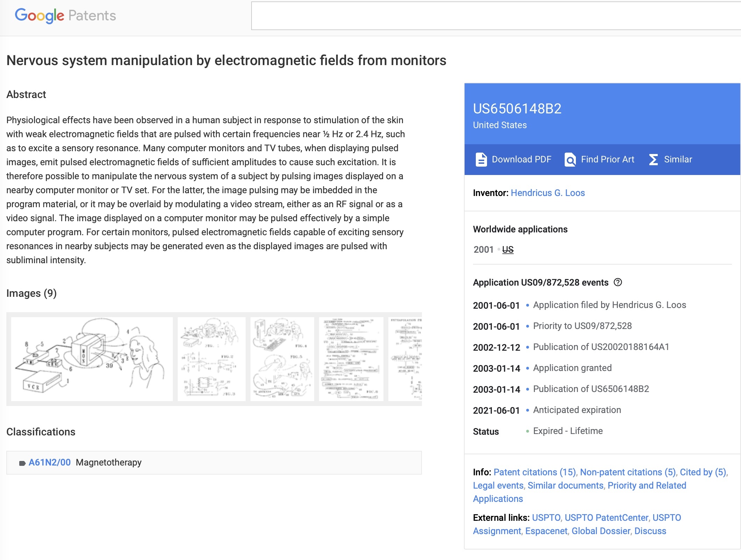Open the A61N2/00 classification link
Image resolution: width=741 pixels, height=560 pixels.
pos(50,462)
